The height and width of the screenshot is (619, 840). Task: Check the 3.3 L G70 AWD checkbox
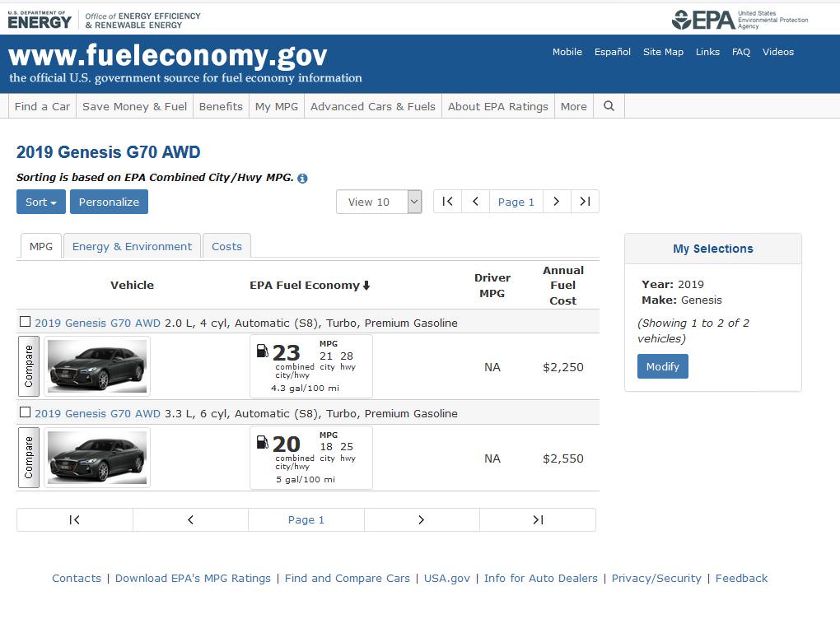click(x=25, y=412)
